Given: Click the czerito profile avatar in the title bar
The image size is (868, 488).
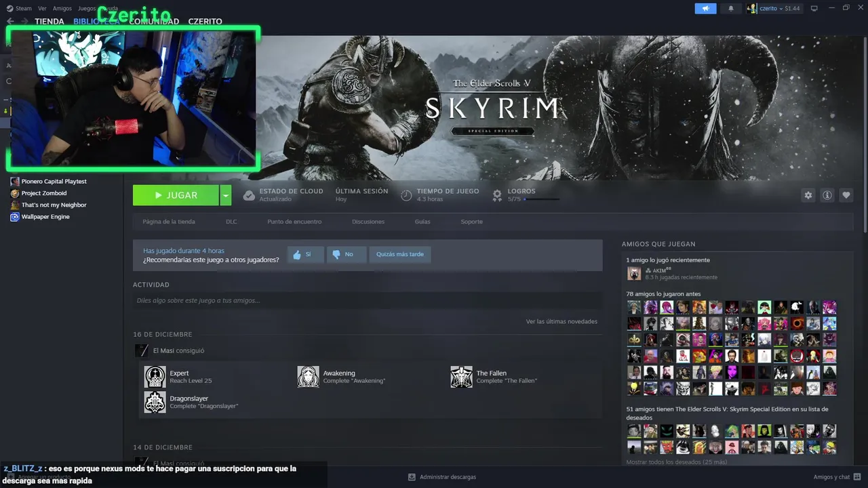Looking at the screenshot, I should point(751,8).
